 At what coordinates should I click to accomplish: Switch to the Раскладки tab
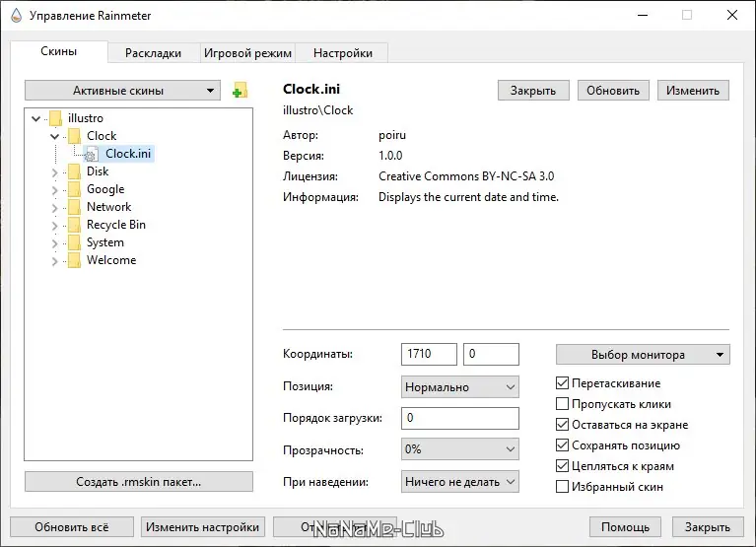(x=153, y=53)
